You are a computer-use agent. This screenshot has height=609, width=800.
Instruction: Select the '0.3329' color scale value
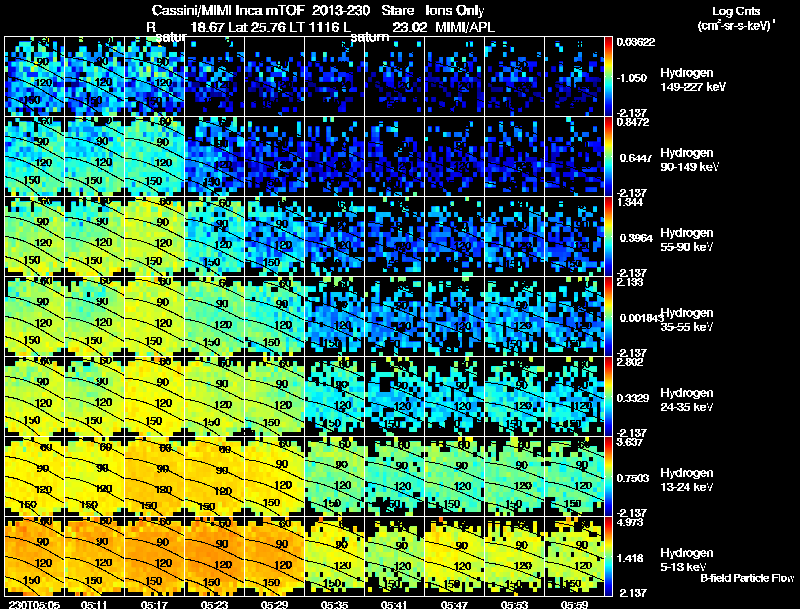[x=633, y=398]
